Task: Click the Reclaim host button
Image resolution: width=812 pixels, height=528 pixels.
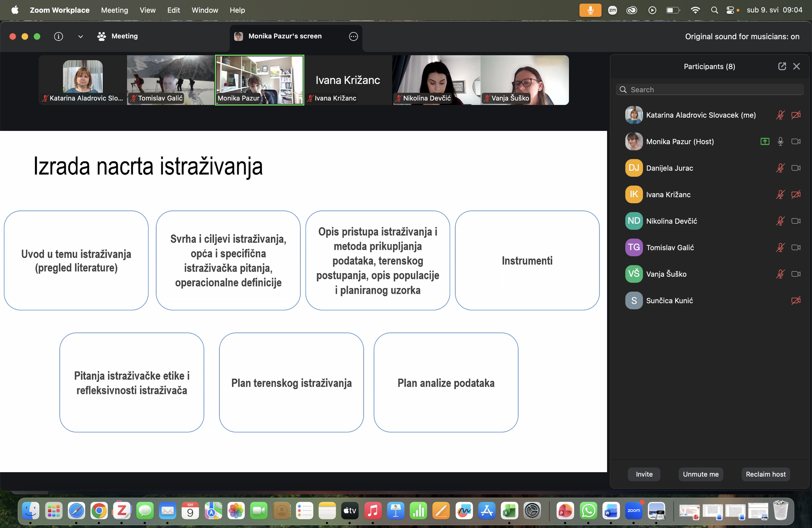Action: [766, 474]
